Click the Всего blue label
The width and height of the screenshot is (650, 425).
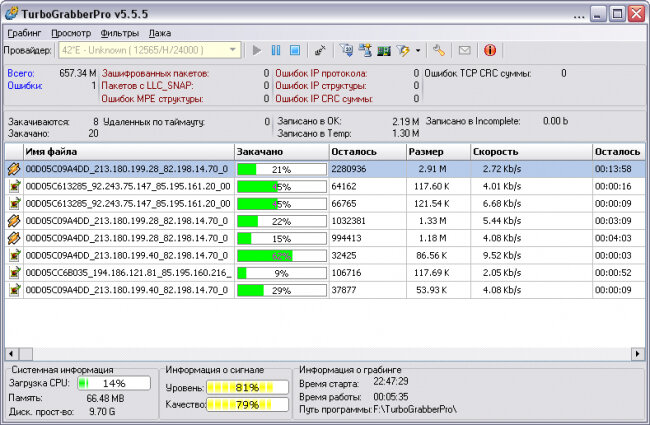(x=21, y=73)
